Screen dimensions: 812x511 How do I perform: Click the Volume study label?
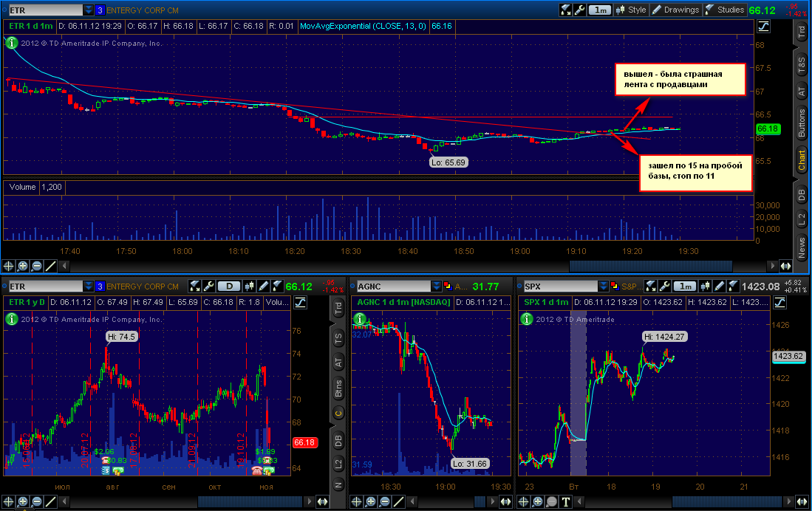click(22, 187)
